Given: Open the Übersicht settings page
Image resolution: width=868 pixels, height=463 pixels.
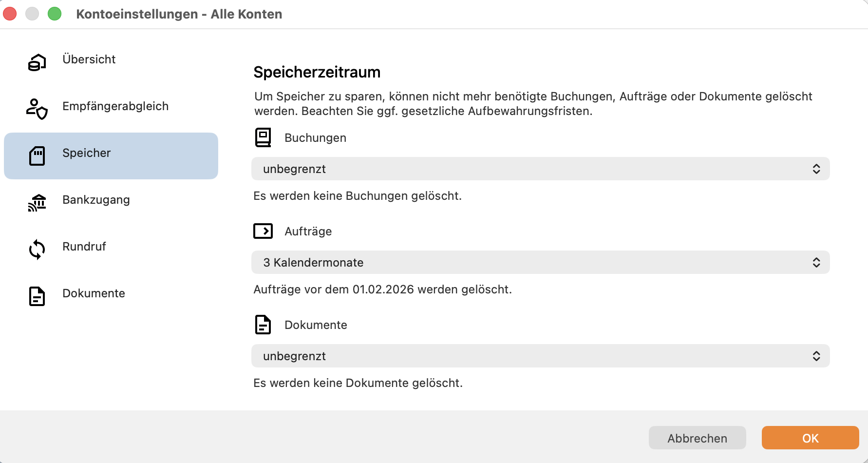Looking at the screenshot, I should coord(111,62).
